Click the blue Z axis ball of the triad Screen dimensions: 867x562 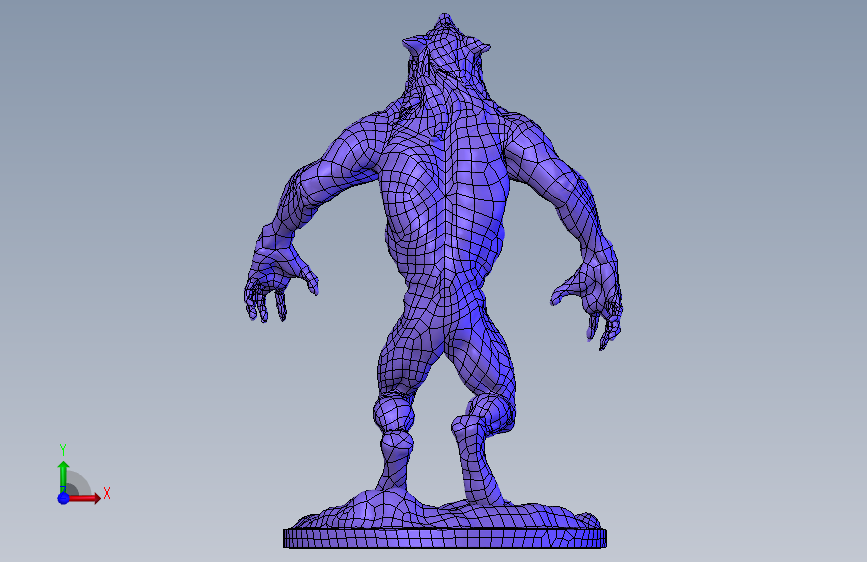click(x=64, y=498)
